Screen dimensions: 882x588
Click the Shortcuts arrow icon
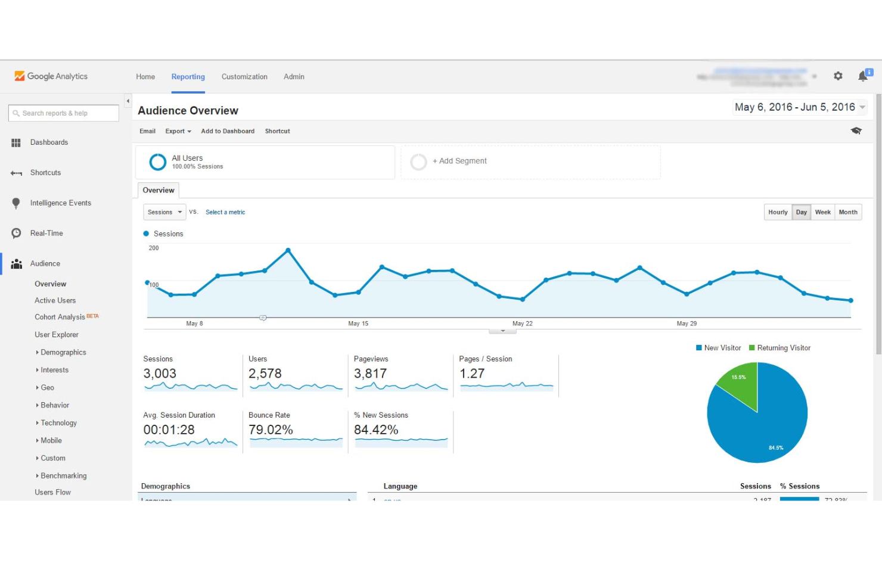[x=16, y=173]
